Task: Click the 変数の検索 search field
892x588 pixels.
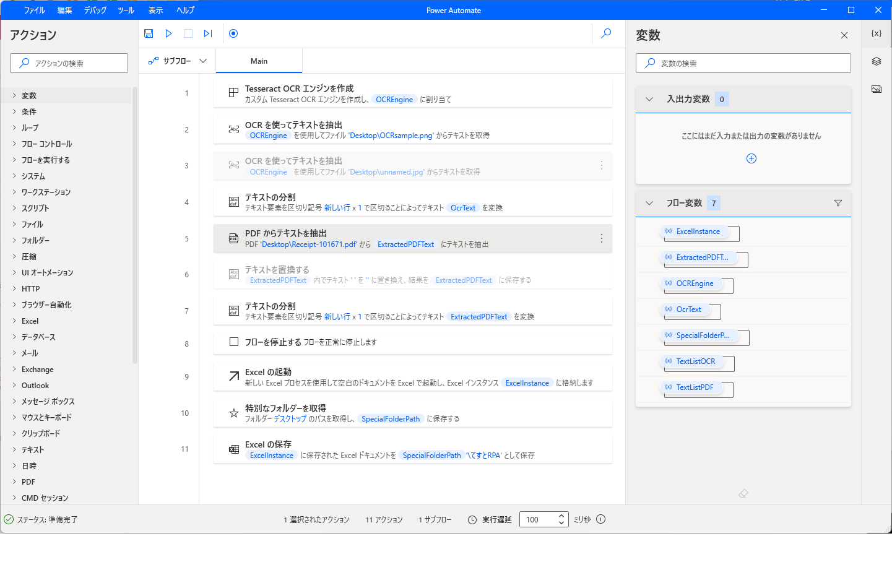Action: tap(743, 63)
